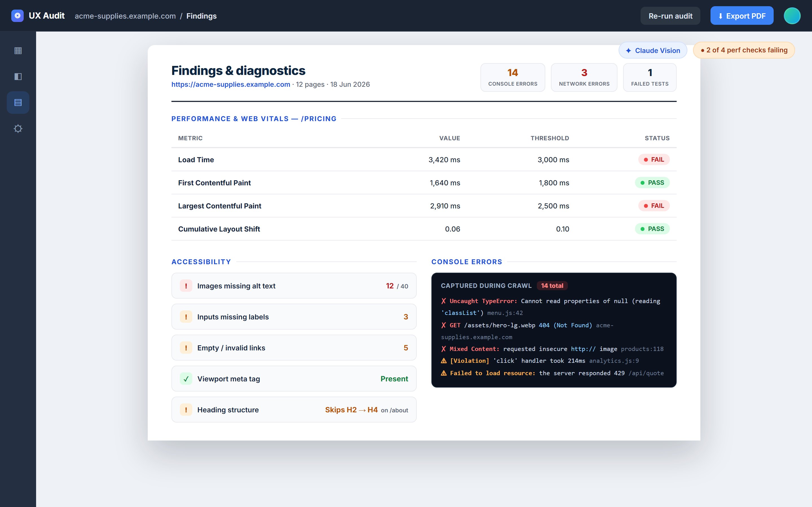Open the acme-supplies.example.com URL link

pyautogui.click(x=231, y=84)
